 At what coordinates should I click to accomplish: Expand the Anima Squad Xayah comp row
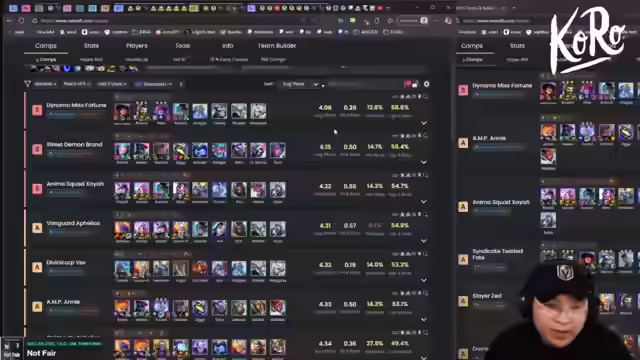point(424,202)
